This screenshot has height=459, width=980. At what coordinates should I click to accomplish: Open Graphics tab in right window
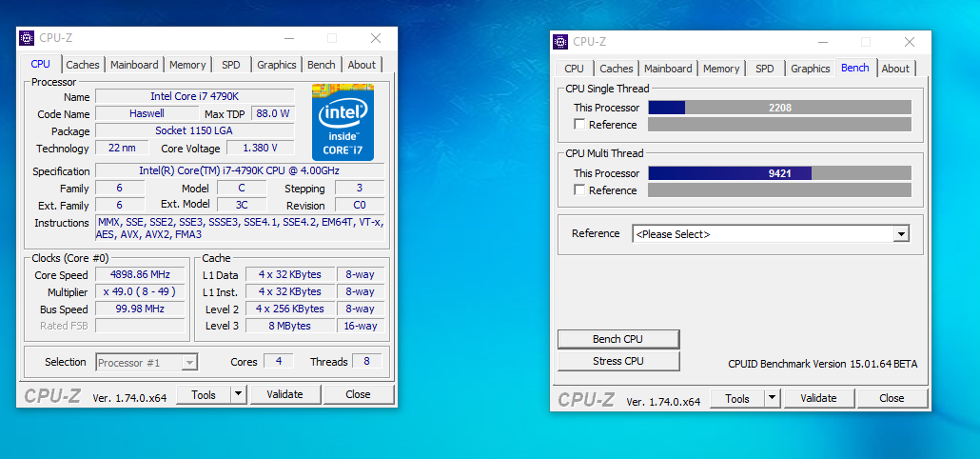(x=811, y=69)
